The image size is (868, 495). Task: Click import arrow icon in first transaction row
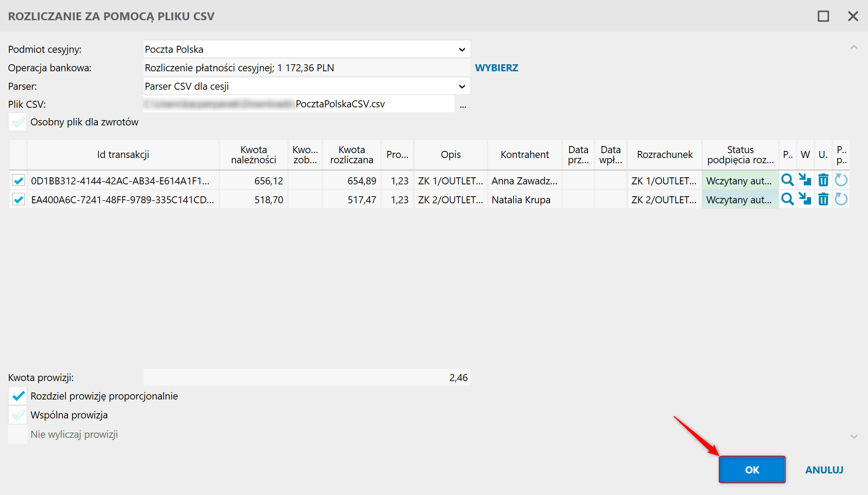[x=805, y=180]
